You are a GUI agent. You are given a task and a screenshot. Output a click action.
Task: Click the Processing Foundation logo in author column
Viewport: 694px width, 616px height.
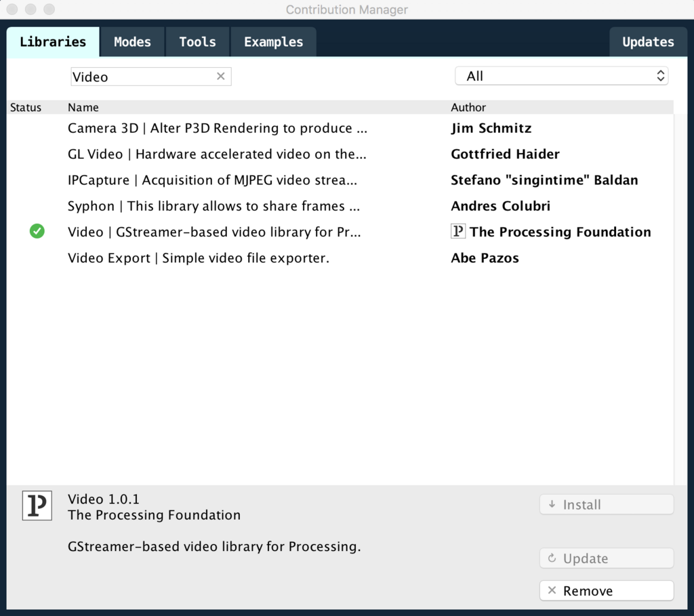458,231
